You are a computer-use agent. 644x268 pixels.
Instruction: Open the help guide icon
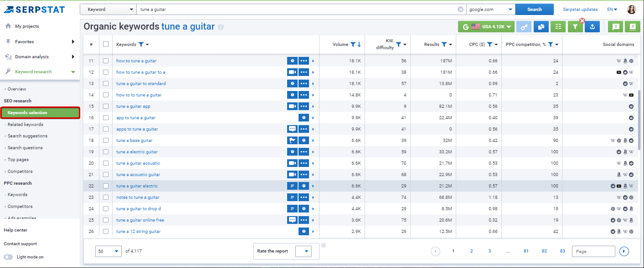(633, 26)
